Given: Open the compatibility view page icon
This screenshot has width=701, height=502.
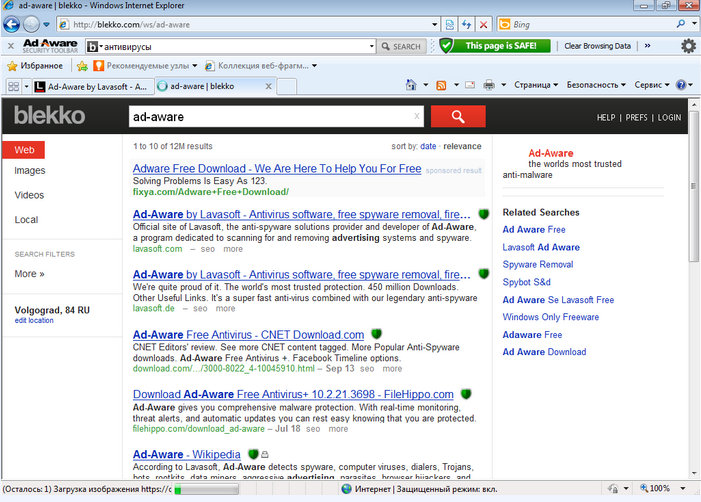Looking at the screenshot, I should click(x=449, y=25).
